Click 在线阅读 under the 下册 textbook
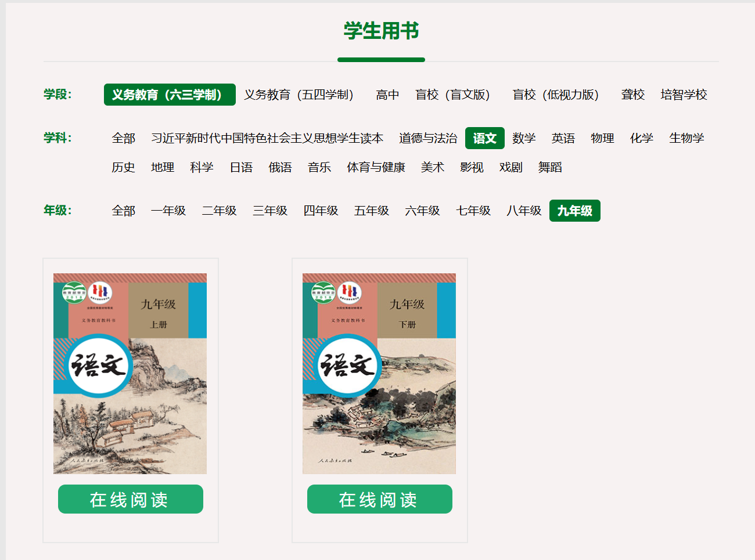 pos(380,499)
